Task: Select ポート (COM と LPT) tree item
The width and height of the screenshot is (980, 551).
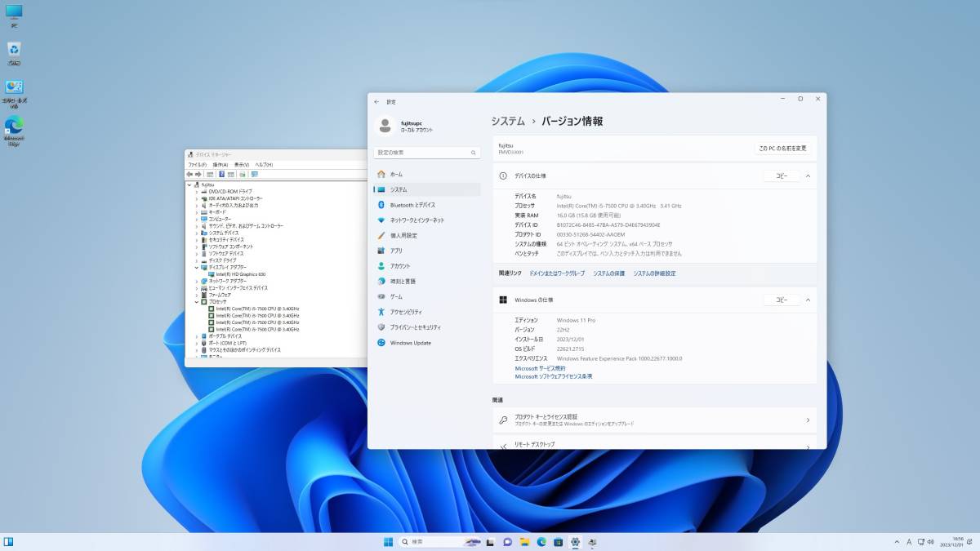Action: pos(229,343)
